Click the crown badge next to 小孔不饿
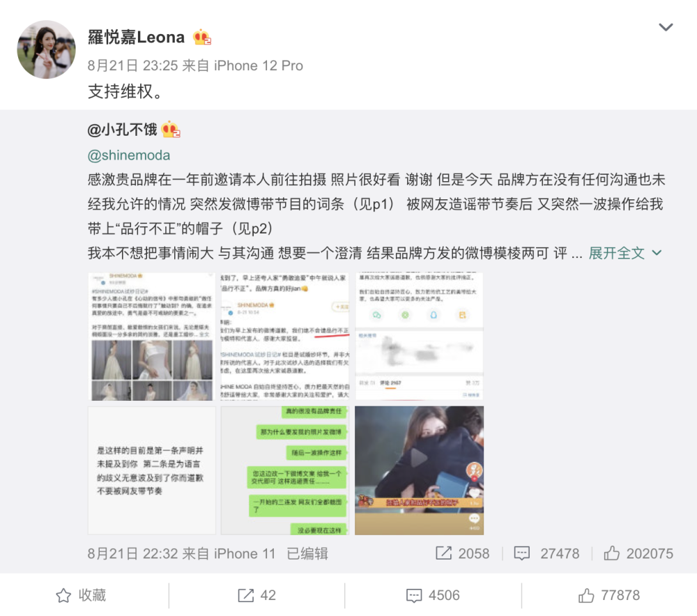Image resolution: width=697 pixels, height=616 pixels. click(171, 130)
